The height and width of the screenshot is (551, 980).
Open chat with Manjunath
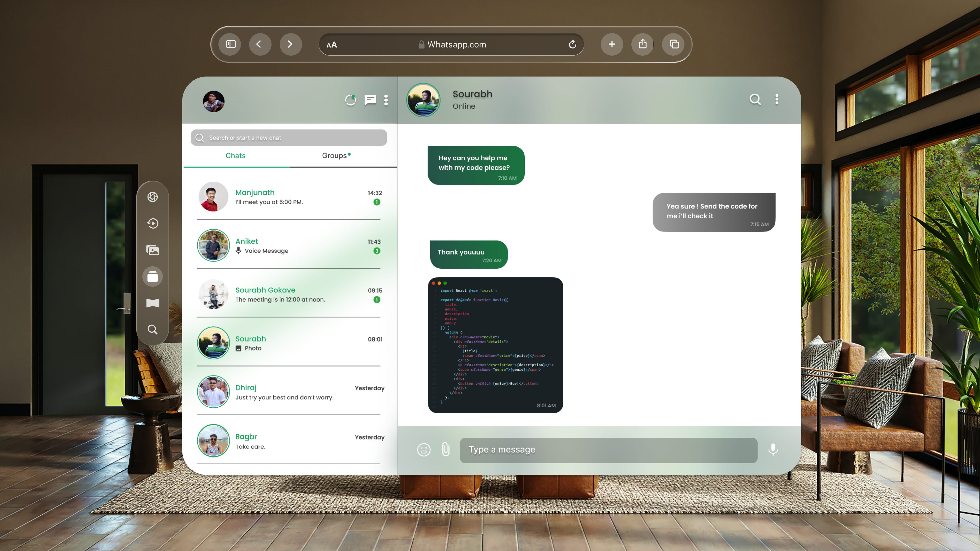(289, 197)
